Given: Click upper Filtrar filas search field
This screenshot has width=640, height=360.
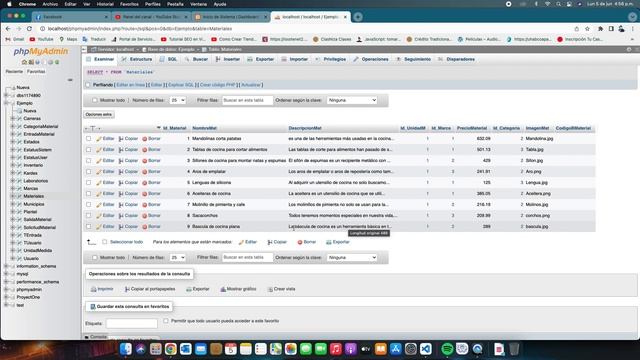Looking at the screenshot, I should (x=247, y=100).
